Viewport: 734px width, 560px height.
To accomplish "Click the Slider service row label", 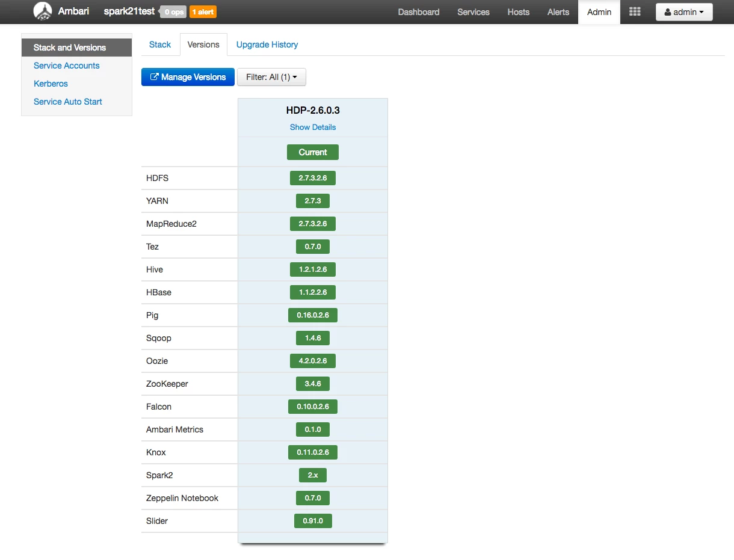I will 157,521.
